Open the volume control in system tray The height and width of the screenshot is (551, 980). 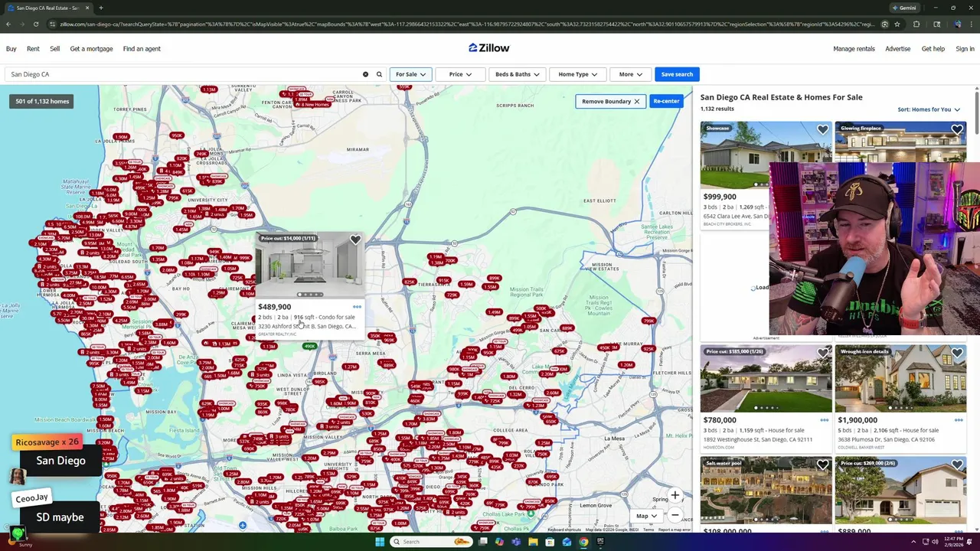tap(936, 542)
